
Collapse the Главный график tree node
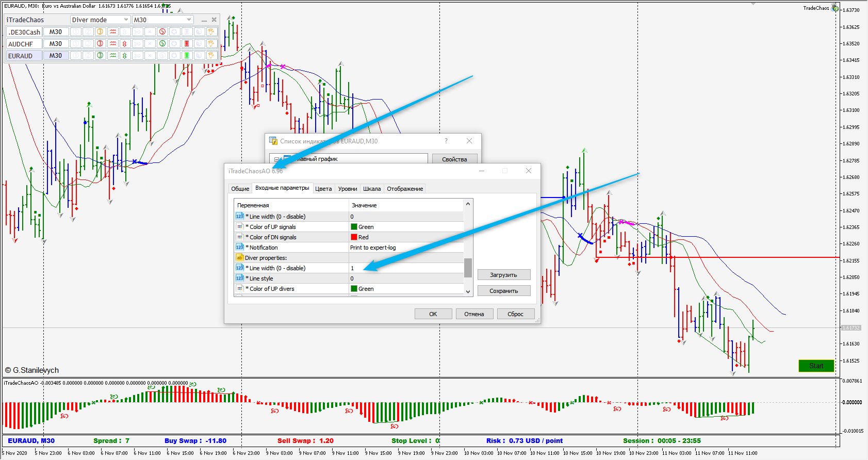pos(276,159)
